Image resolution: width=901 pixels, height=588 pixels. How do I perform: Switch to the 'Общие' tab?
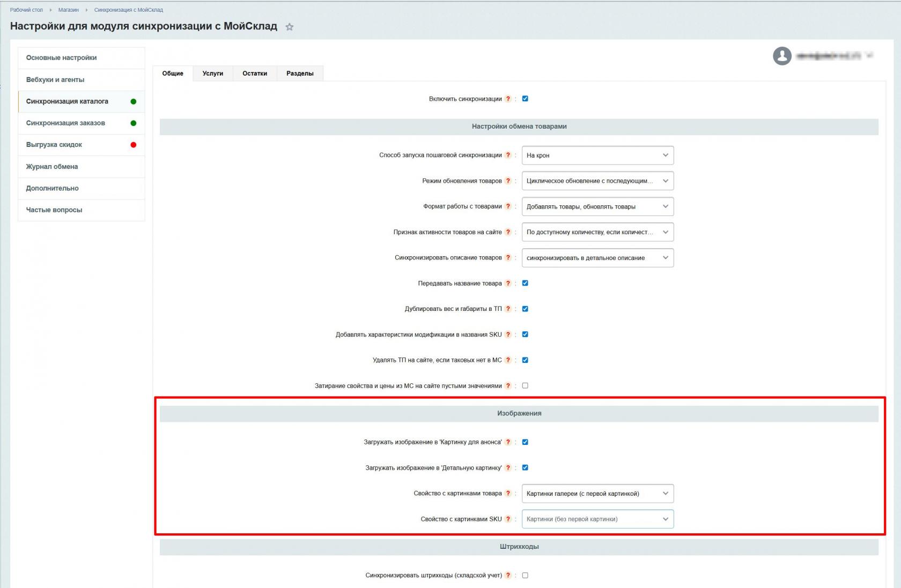pyautogui.click(x=173, y=73)
